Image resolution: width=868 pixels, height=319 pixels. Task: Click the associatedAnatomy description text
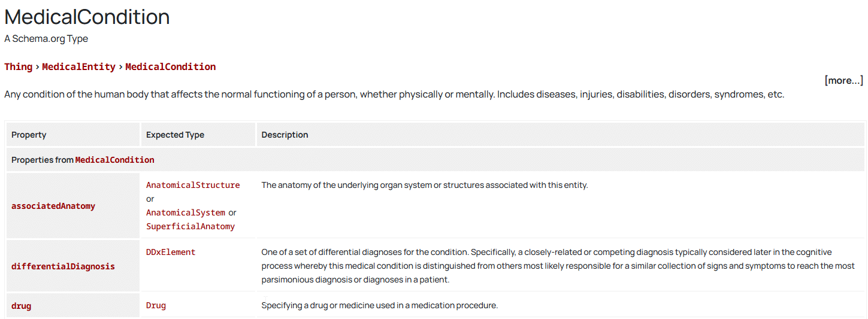coord(425,185)
